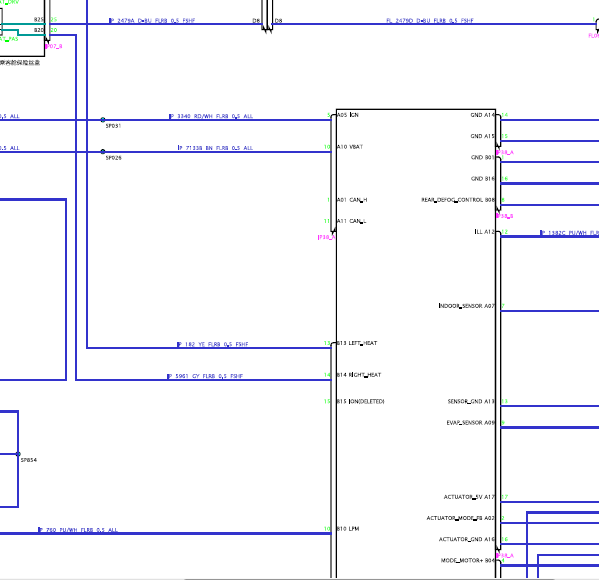Click the EVAP_SENSOR A09 pin label

471,423
